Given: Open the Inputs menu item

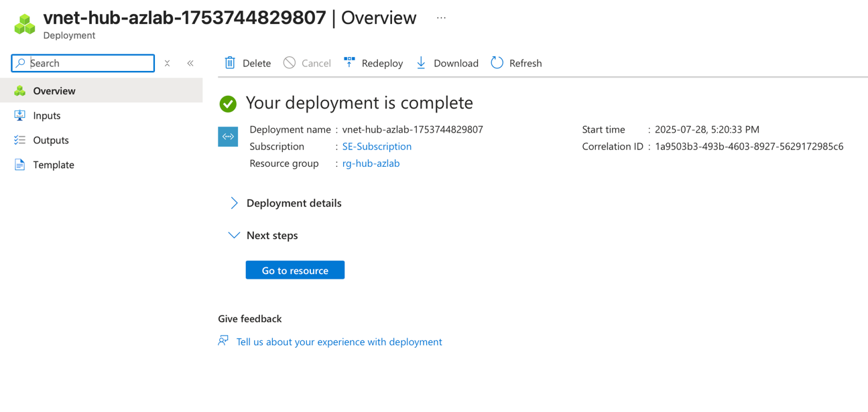Looking at the screenshot, I should [x=102, y=115].
